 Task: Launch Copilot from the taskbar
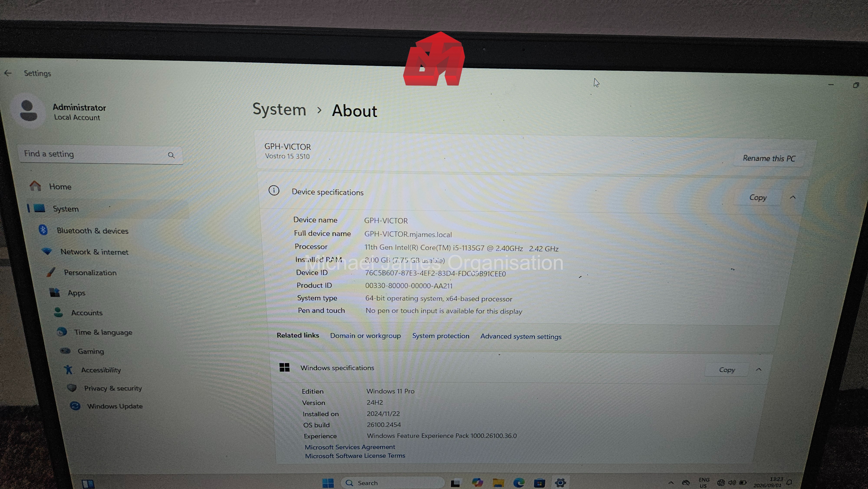pos(477,482)
